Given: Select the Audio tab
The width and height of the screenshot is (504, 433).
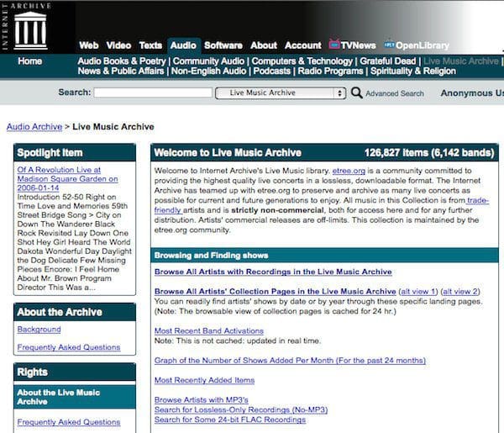Looking at the screenshot, I should (x=183, y=45).
